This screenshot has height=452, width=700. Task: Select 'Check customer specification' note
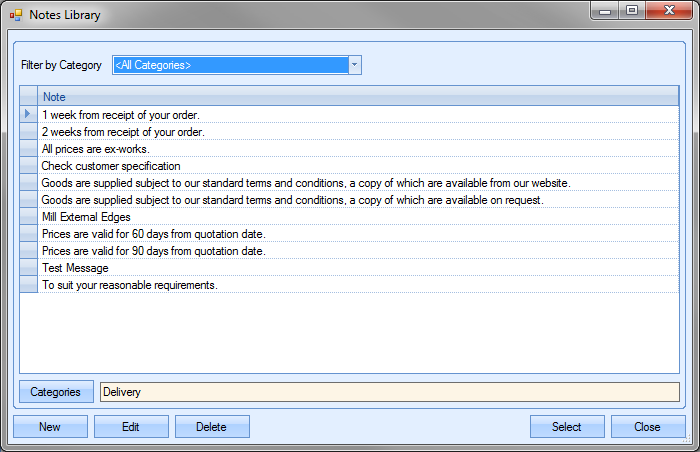(x=111, y=166)
